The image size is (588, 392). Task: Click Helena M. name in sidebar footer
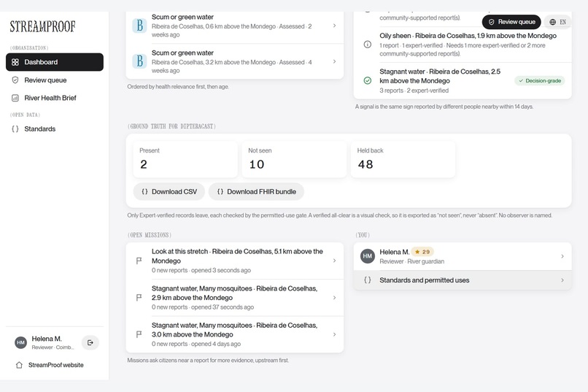tap(47, 339)
